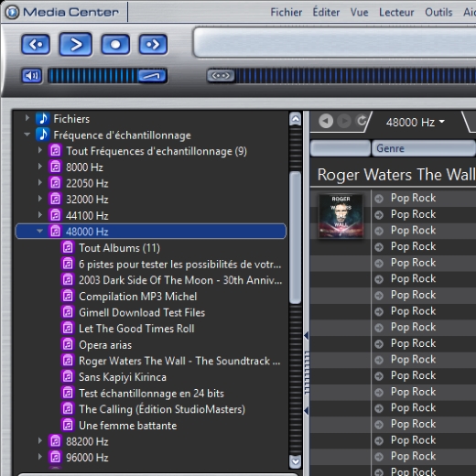Screen dimensions: 476x476
Task: Select 2003 Dark Side Of The Moon album
Action: 180,280
